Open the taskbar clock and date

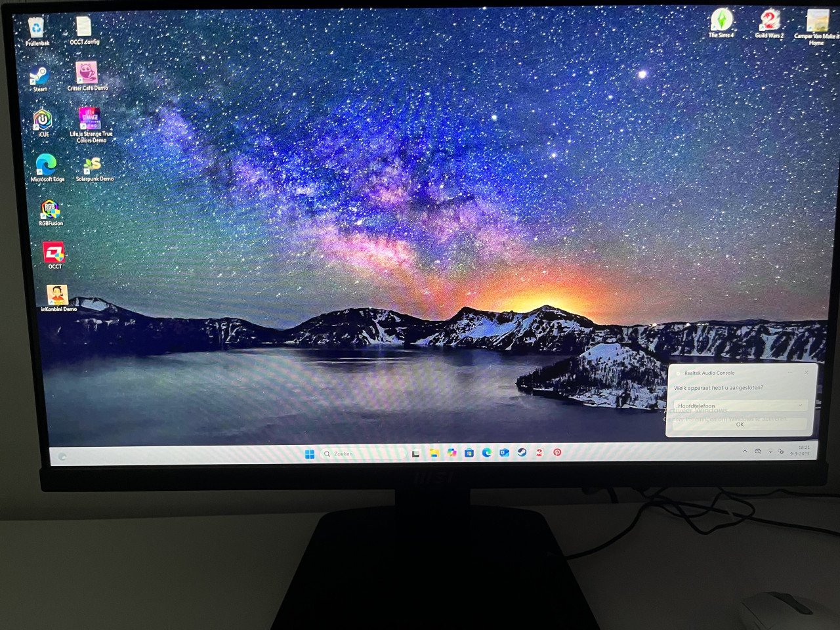click(799, 451)
